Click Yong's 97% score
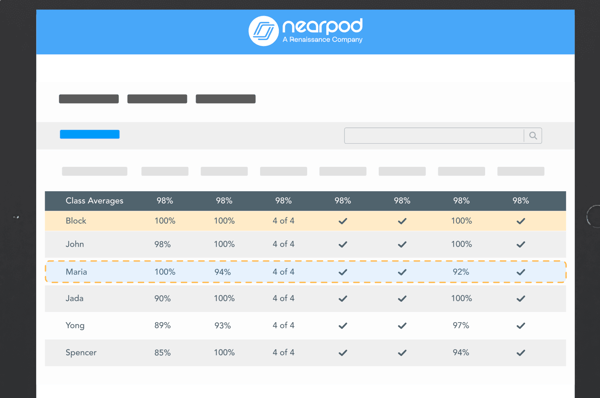Image resolution: width=600 pixels, height=398 pixels. [461, 325]
